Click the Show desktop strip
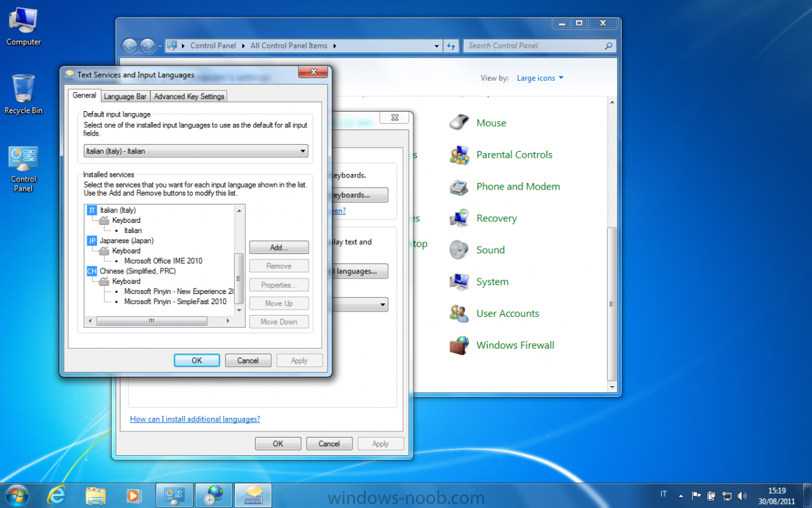The width and height of the screenshot is (812, 508). (807, 495)
